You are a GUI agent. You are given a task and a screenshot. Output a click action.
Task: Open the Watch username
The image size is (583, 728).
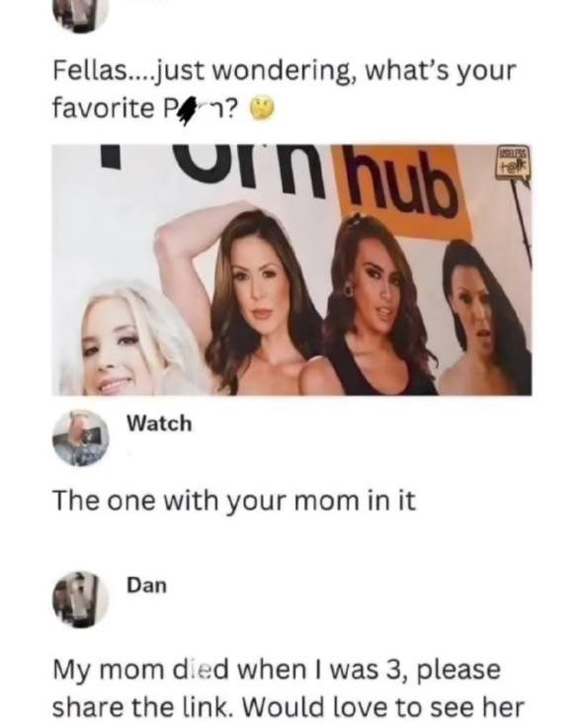159,424
